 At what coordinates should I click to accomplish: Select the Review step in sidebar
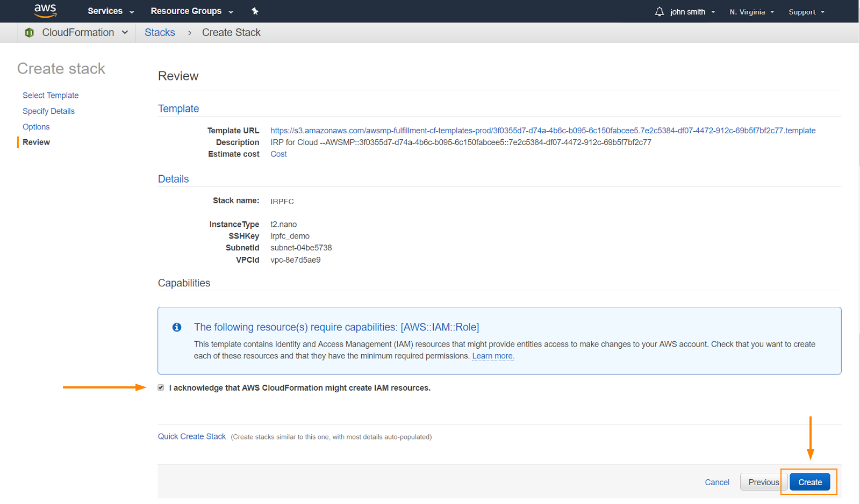(x=36, y=142)
